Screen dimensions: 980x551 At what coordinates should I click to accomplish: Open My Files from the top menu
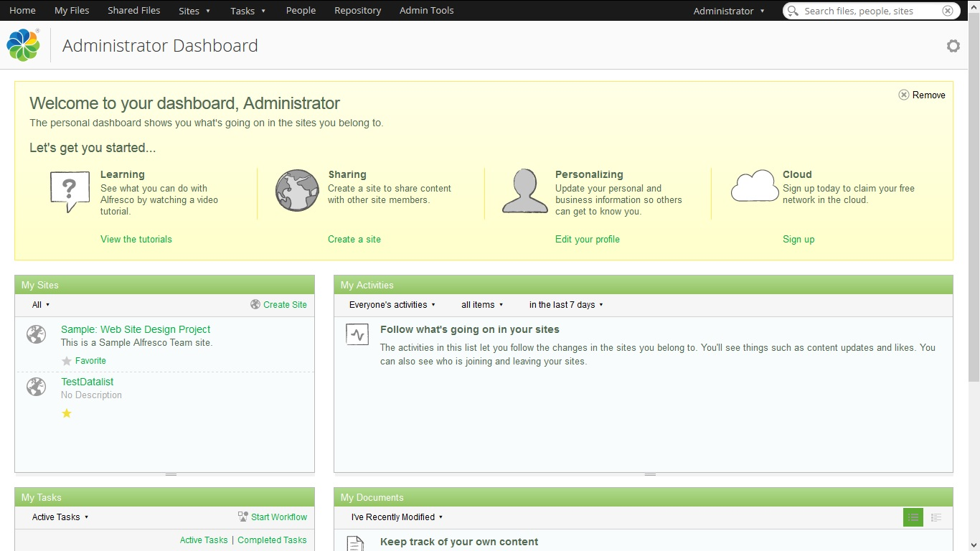point(72,11)
